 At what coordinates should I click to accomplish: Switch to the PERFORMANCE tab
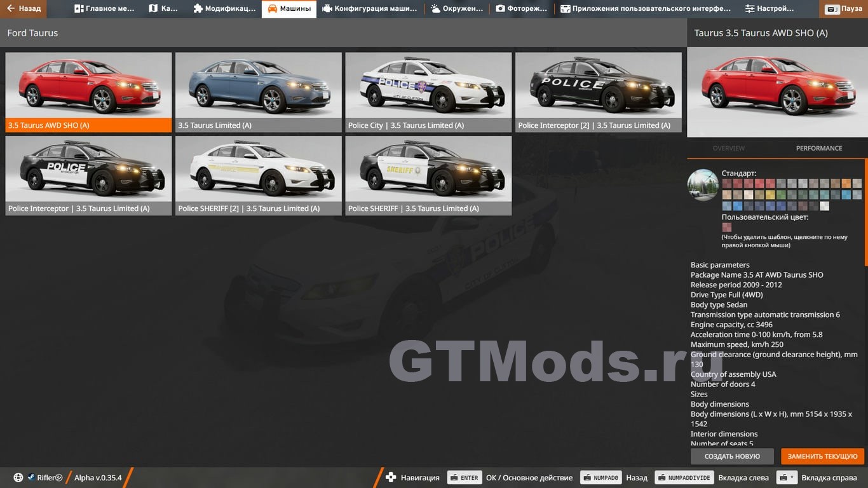(819, 148)
